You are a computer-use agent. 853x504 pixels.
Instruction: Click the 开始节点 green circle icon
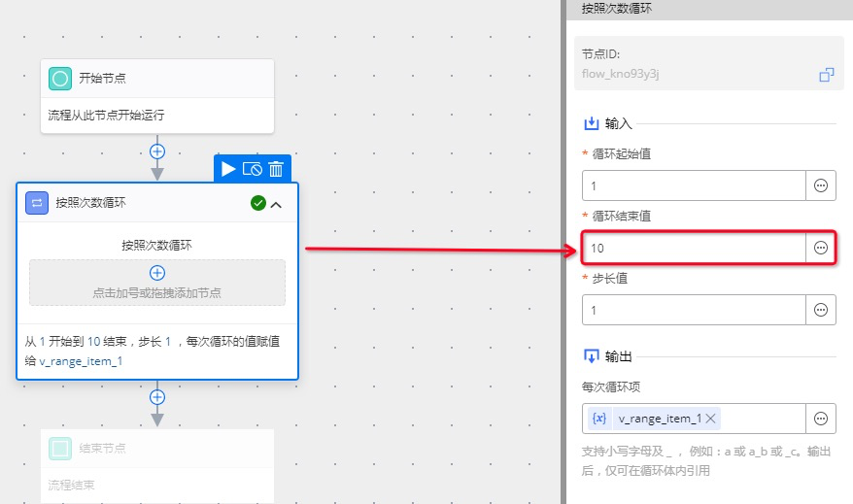(x=60, y=79)
